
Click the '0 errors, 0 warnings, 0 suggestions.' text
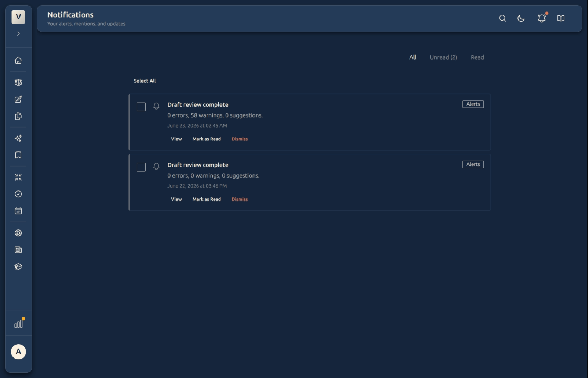(213, 176)
